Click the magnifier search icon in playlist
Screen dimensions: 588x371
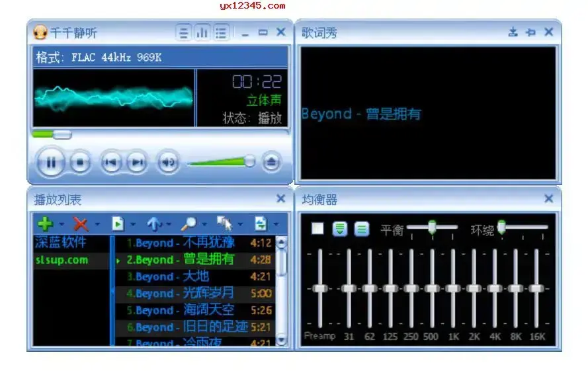click(x=189, y=224)
